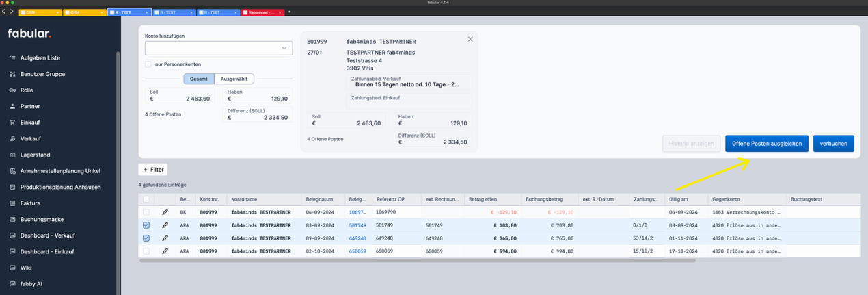Image resolution: width=868 pixels, height=295 pixels.
Task: Click the Aufgaben Liste icon in sidebar
Action: click(x=12, y=58)
